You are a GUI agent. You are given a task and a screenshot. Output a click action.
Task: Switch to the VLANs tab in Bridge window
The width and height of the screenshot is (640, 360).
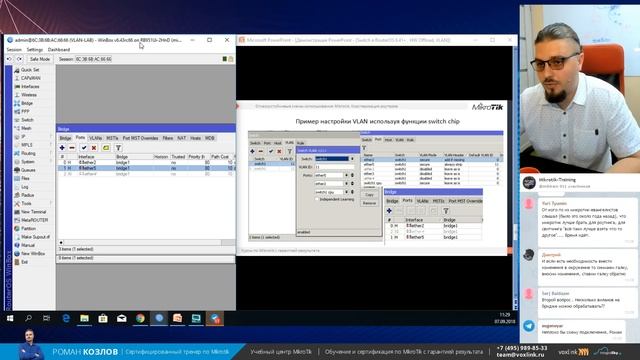[x=96, y=138]
